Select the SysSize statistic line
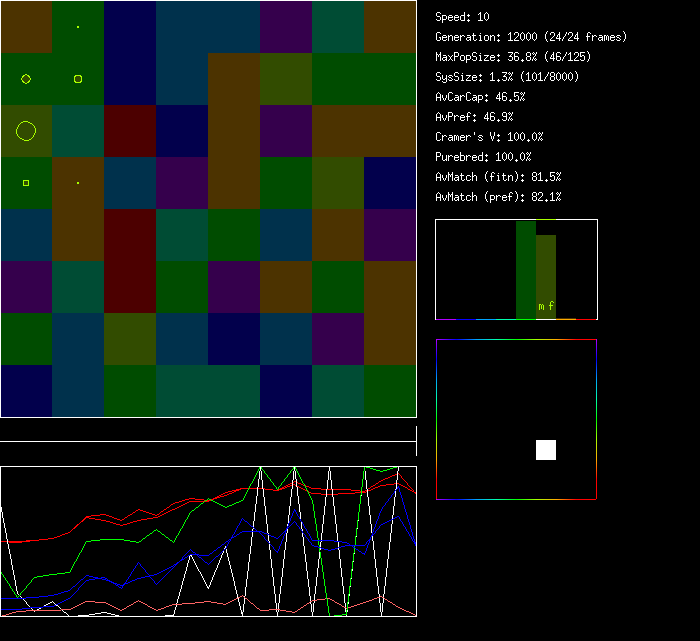700x641 pixels. coord(507,77)
